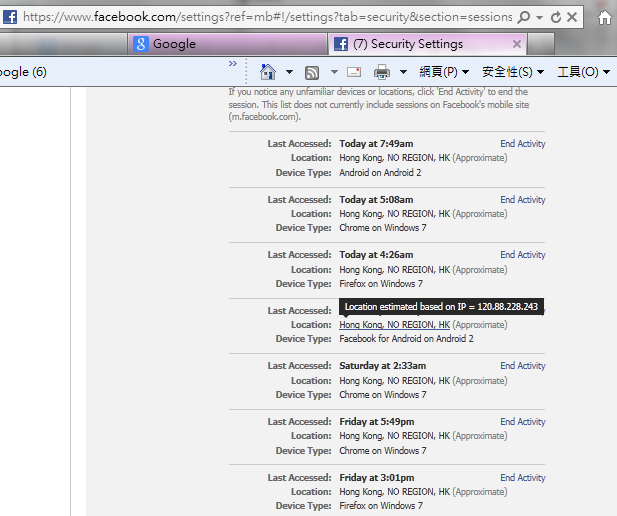Viewport: 617px width, 516px height.
Task: Open the dropdown arrow beside the Print icon
Action: pos(403,72)
